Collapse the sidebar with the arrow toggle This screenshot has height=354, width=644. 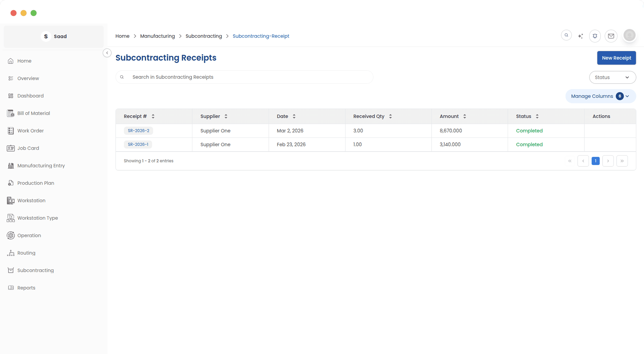coord(107,53)
